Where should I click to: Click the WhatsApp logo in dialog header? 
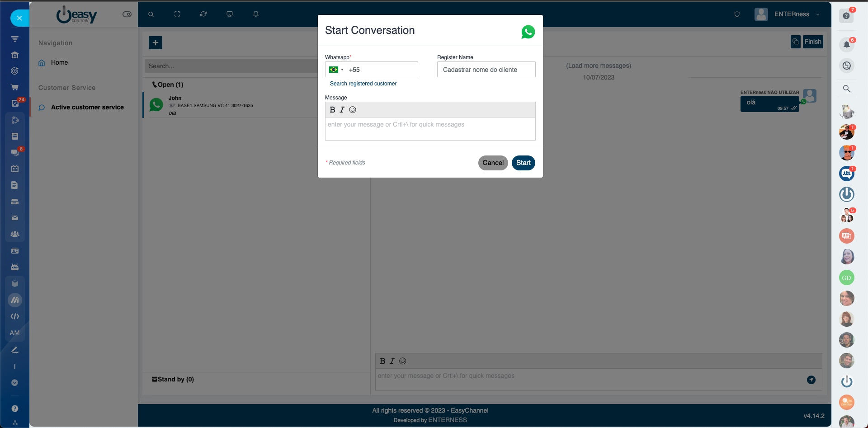pyautogui.click(x=528, y=32)
